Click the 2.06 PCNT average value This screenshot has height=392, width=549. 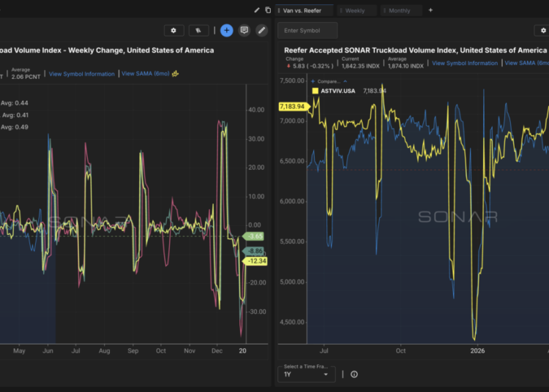26,77
